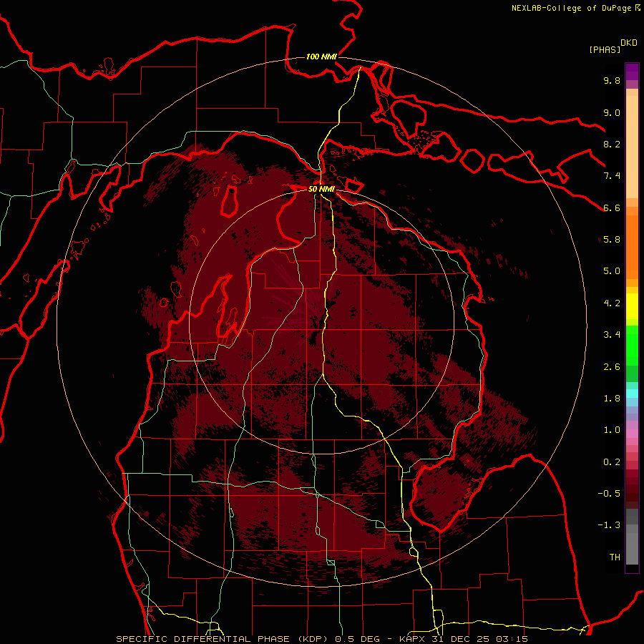The height and width of the screenshot is (644, 644).
Task: Click the Specific Differential Phase (KDP) caption
Action: click(223, 639)
